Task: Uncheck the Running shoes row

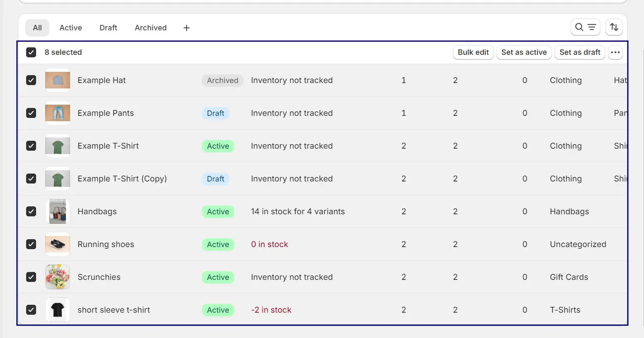Action: click(31, 244)
